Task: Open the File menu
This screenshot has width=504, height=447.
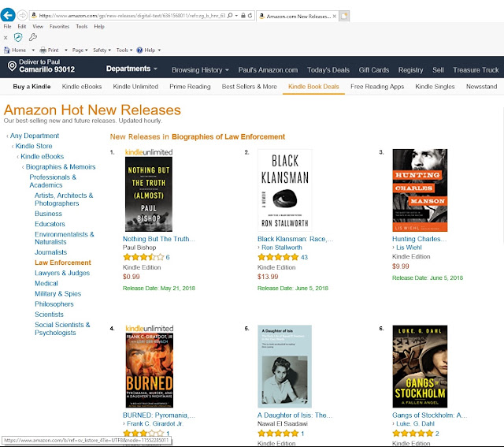Action: click(x=7, y=27)
